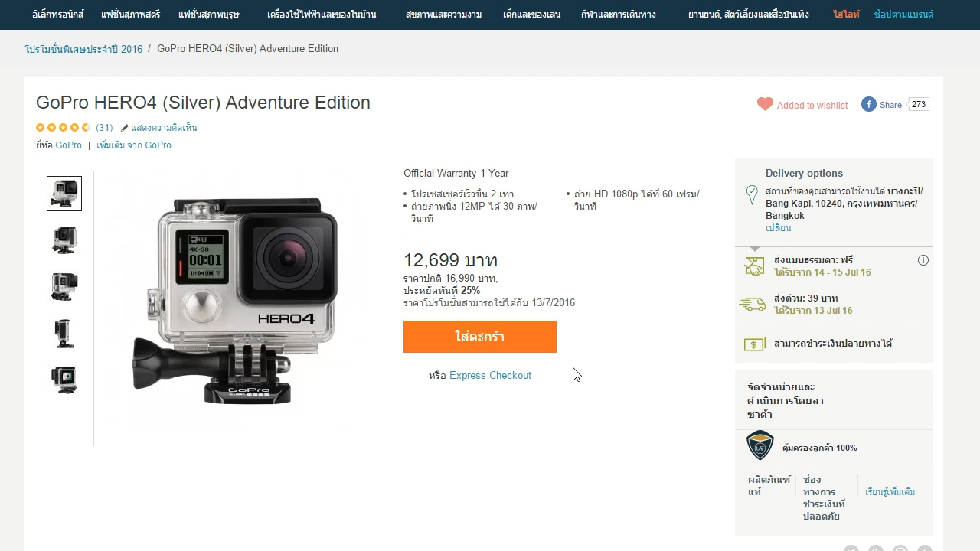Select the first GoPro product thumbnail
Screen dimensions: 980x551
tap(64, 194)
